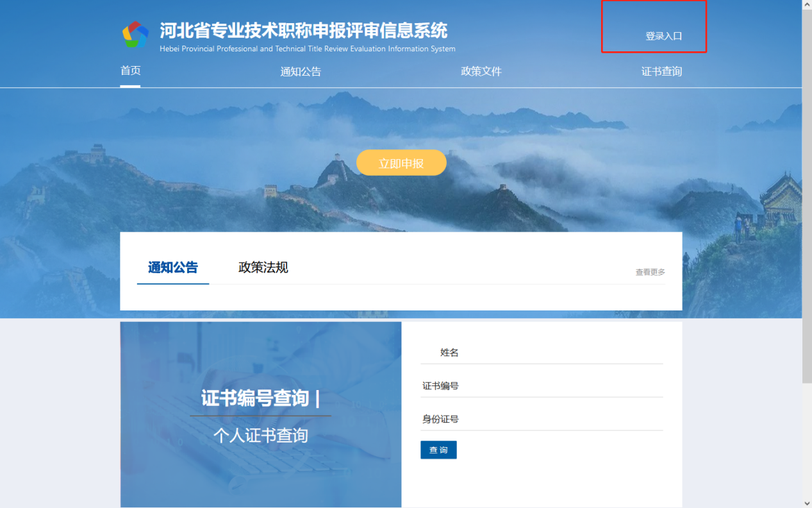Image resolution: width=812 pixels, height=508 pixels.
Task: Open the 登录入口 login entrance link
Action: pyautogui.click(x=663, y=37)
